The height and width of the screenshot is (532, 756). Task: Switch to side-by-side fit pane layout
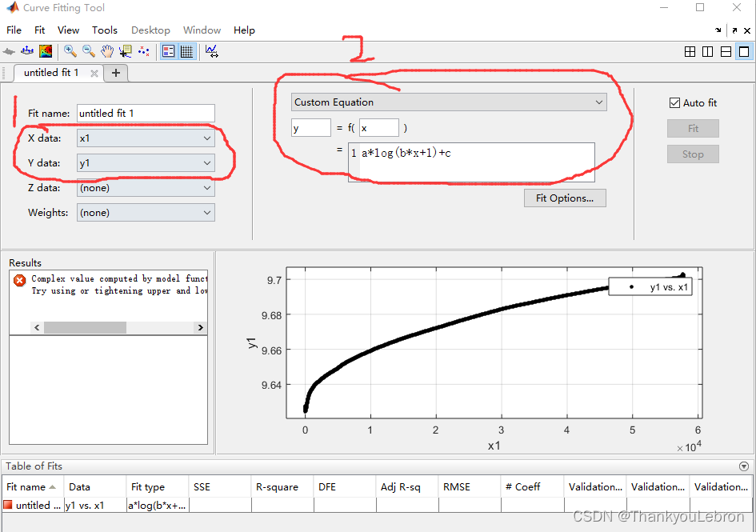point(707,51)
